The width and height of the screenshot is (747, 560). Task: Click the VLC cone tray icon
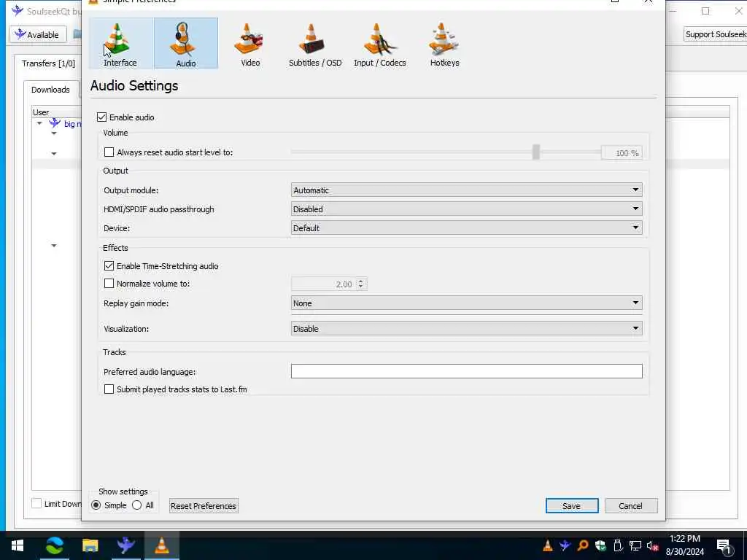tap(547, 545)
